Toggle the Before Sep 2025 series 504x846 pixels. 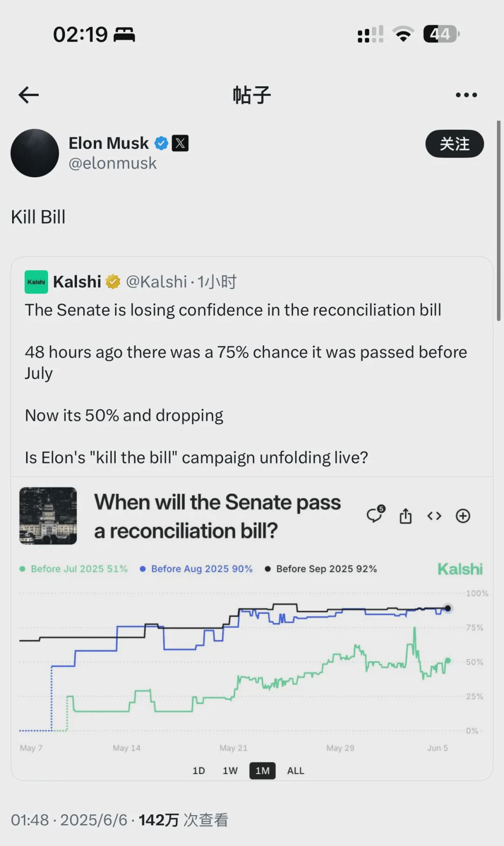[x=321, y=569]
